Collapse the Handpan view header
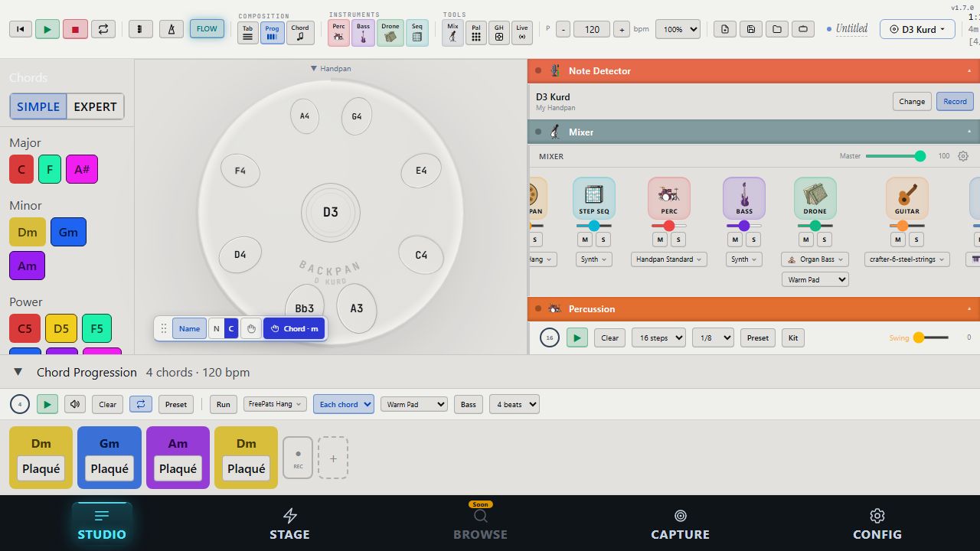This screenshot has height=551, width=980. tap(331, 69)
